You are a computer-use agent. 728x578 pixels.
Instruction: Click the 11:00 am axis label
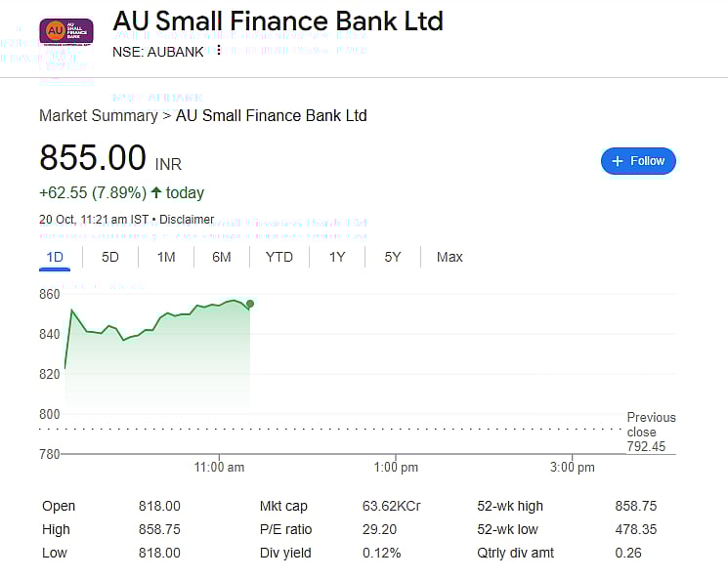[220, 468]
